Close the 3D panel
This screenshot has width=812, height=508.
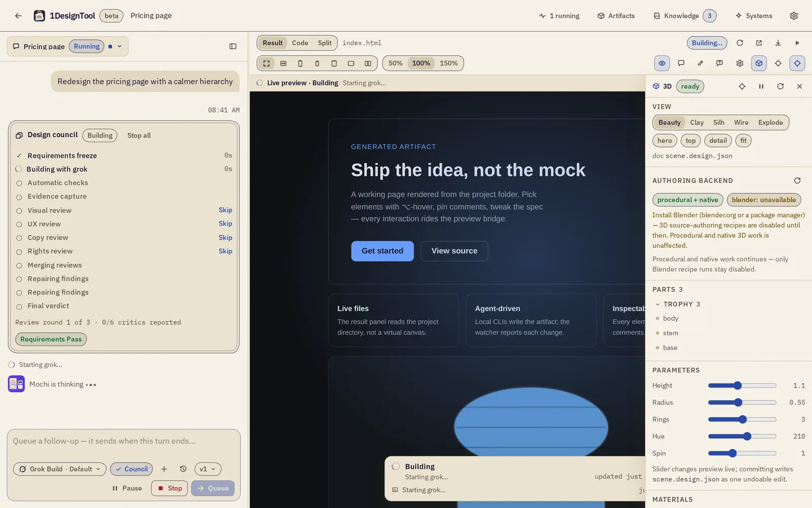pyautogui.click(x=799, y=86)
